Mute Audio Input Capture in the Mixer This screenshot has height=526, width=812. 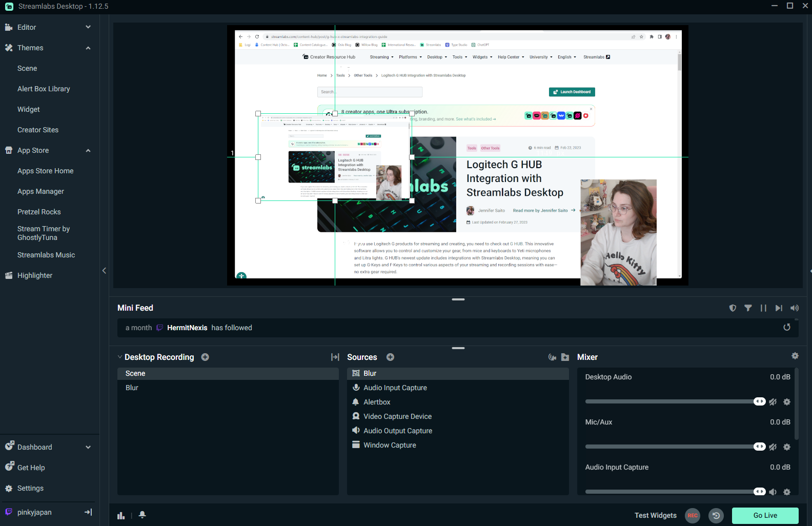coord(773,492)
